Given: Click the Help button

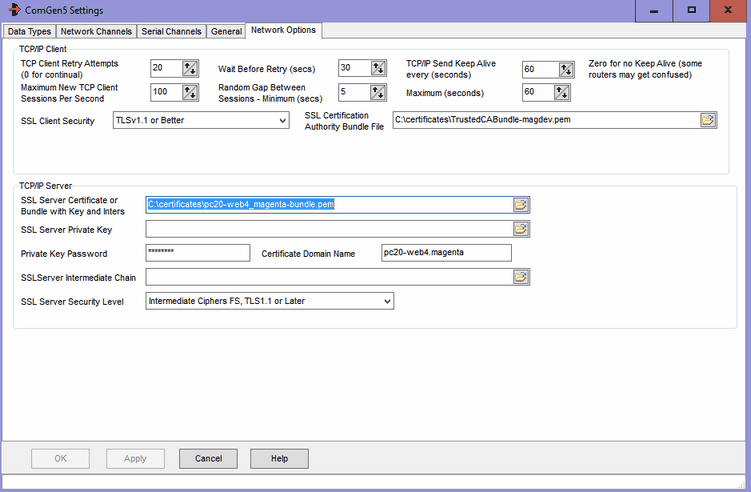Looking at the screenshot, I should 279,458.
